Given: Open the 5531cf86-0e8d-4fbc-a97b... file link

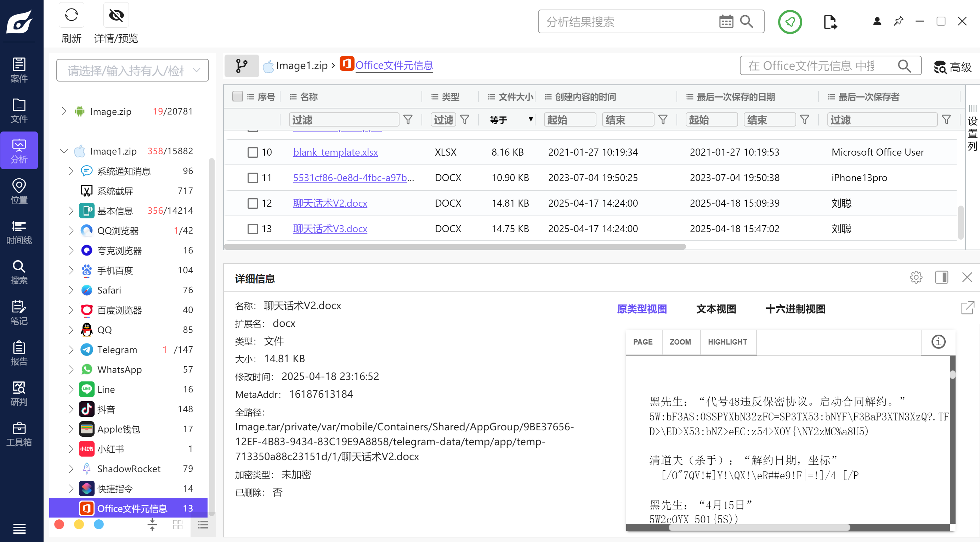Looking at the screenshot, I should coord(353,178).
